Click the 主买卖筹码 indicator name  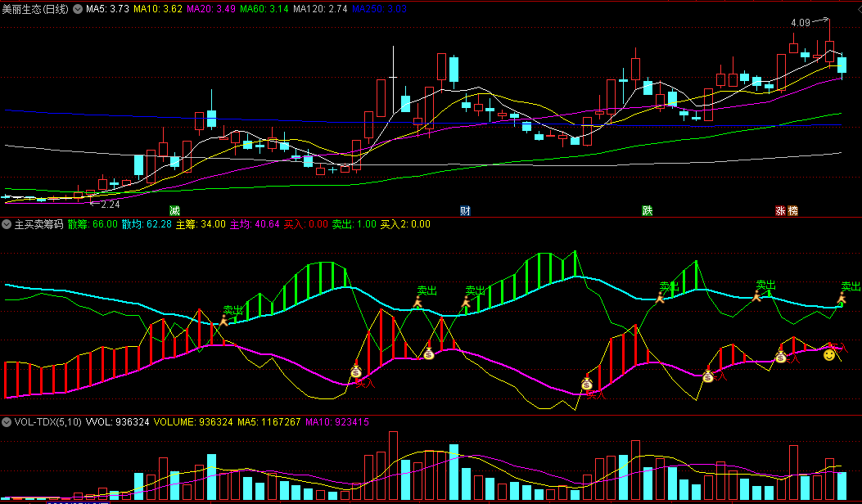38,224
